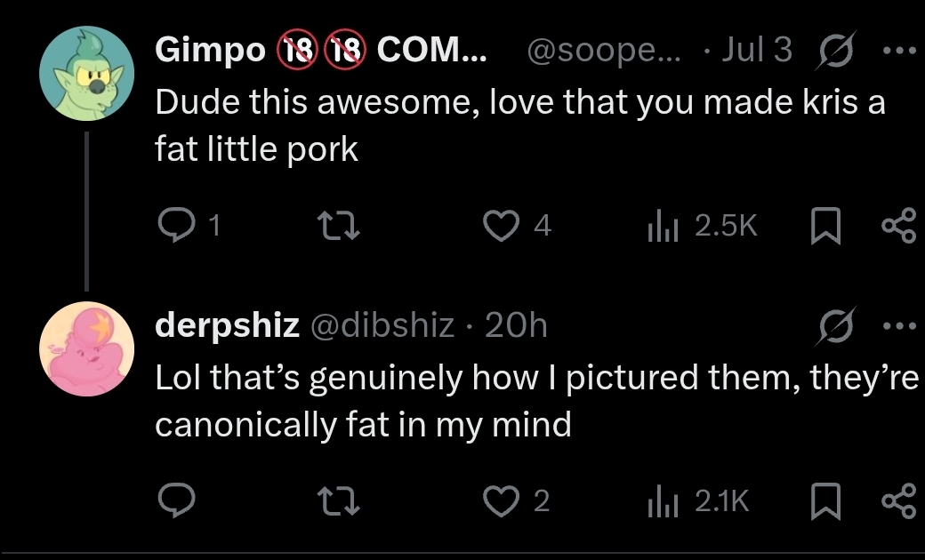925x560 pixels.
Task: Open Gimpo's green goblin profile picture
Action: 87,73
